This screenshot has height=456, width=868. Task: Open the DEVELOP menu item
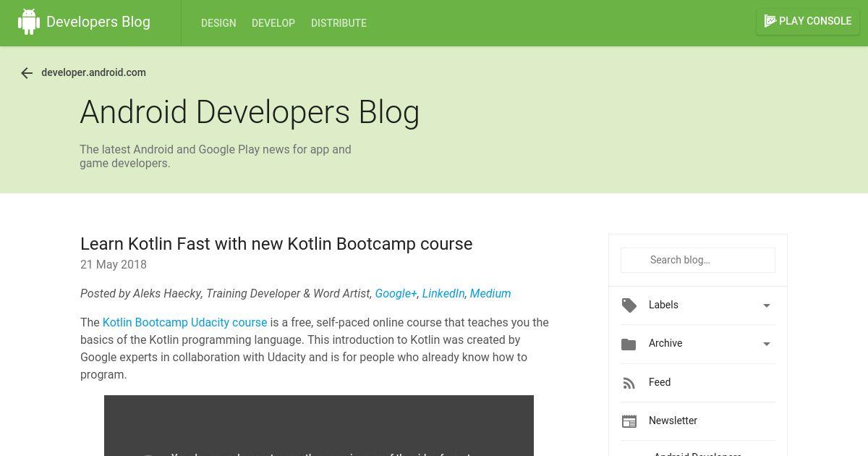273,23
